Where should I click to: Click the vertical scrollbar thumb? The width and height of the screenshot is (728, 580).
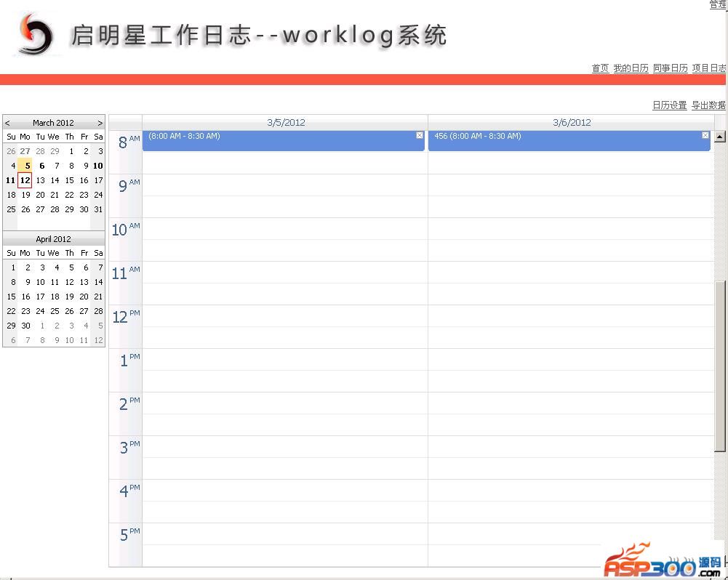click(x=720, y=366)
